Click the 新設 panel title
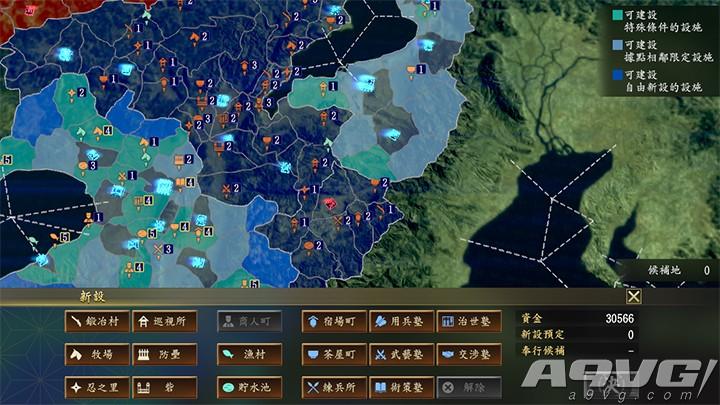The height and width of the screenshot is (405, 720). tap(93, 297)
